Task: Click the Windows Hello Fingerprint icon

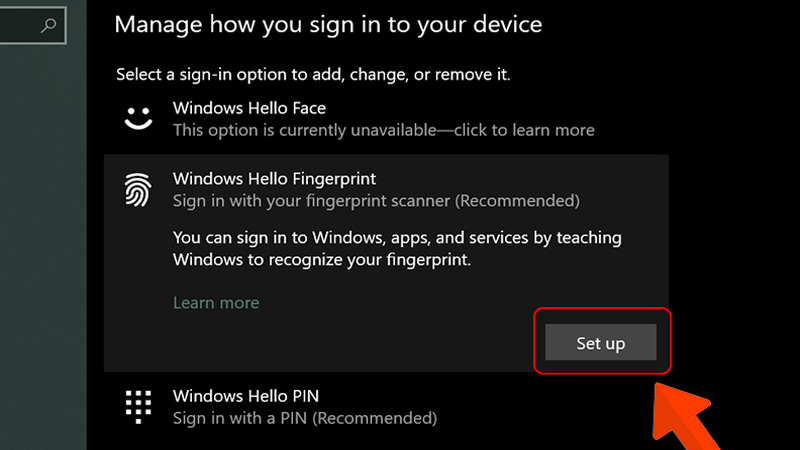Action: click(138, 190)
